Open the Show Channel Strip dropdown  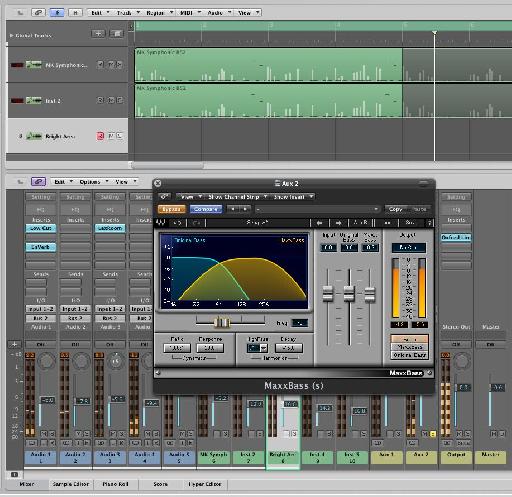point(238,197)
